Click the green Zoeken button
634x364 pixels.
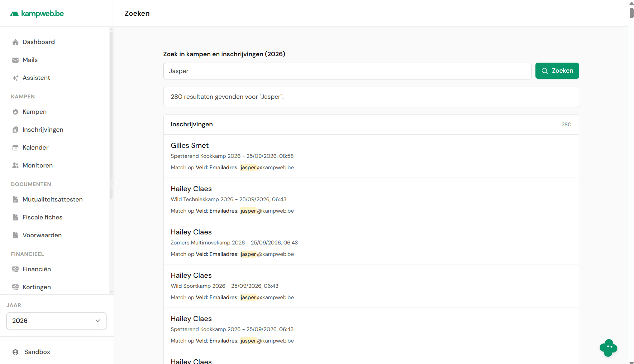[x=557, y=71]
